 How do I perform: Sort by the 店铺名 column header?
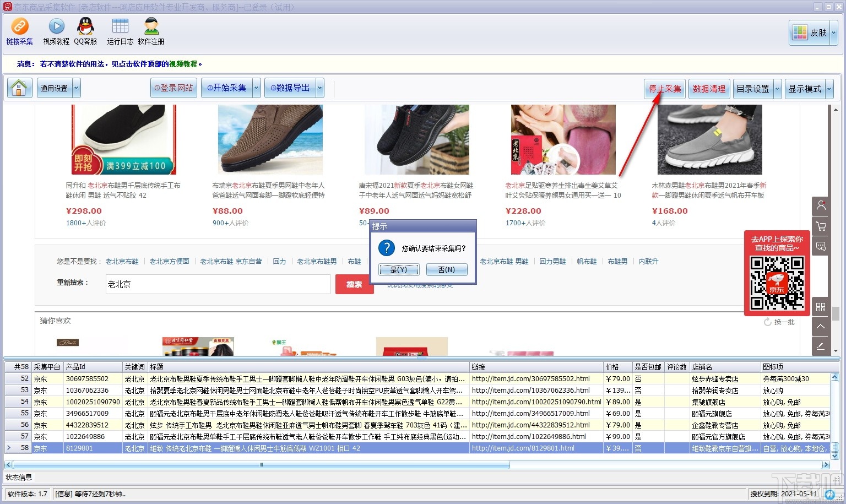725,367
